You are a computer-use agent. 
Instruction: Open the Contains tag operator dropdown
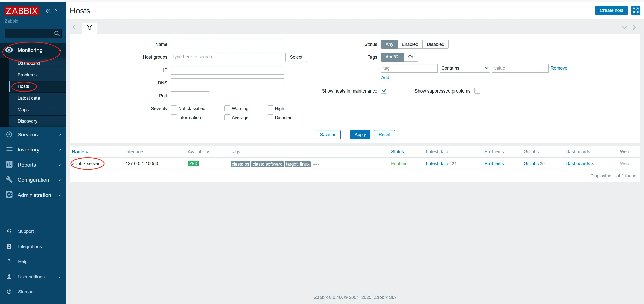(465, 68)
